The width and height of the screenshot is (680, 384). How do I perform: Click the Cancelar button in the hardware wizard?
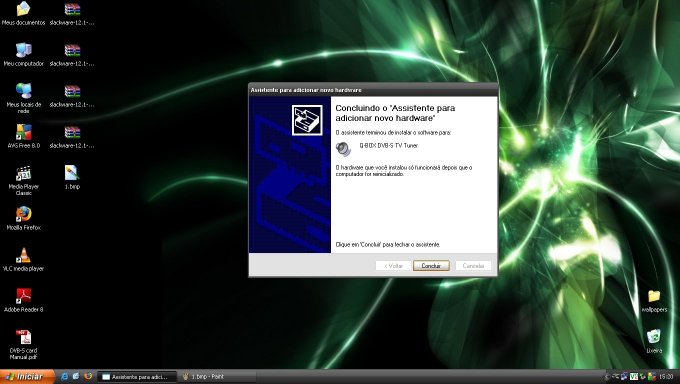(473, 266)
